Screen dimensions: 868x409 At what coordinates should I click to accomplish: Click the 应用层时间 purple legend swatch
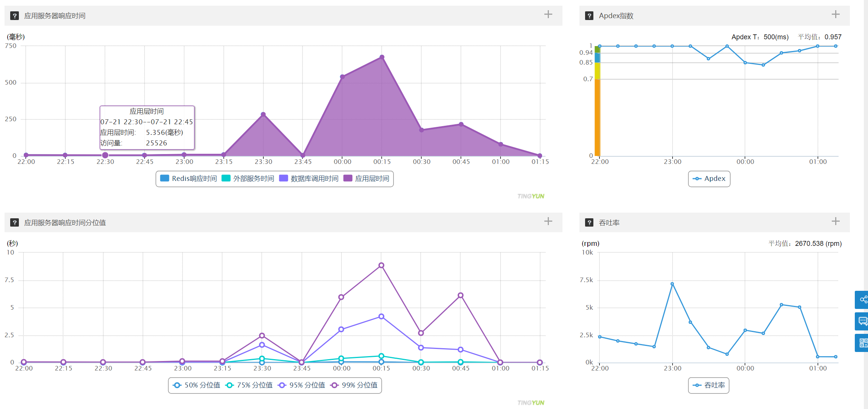click(348, 178)
